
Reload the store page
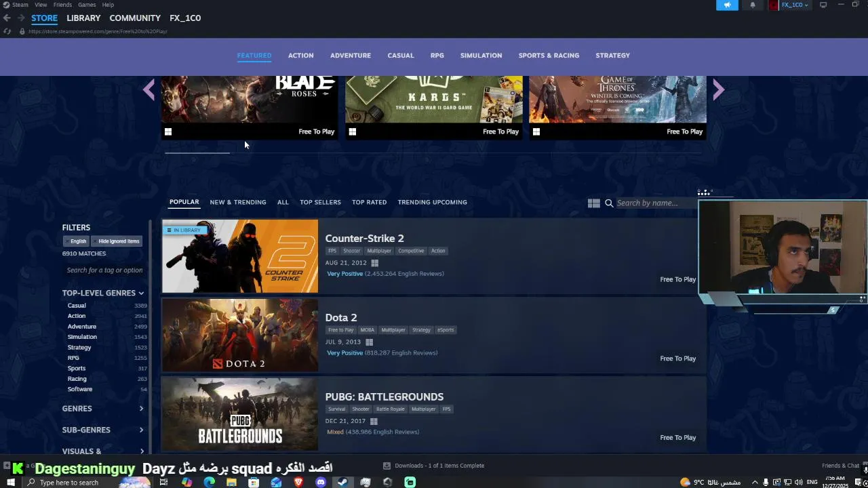tap(7, 31)
